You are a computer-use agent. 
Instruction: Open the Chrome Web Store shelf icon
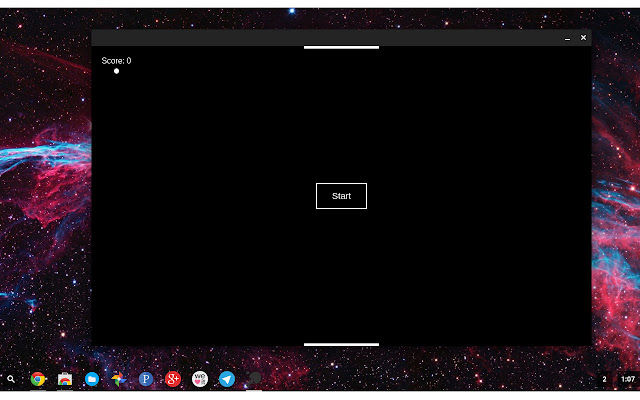(x=64, y=379)
